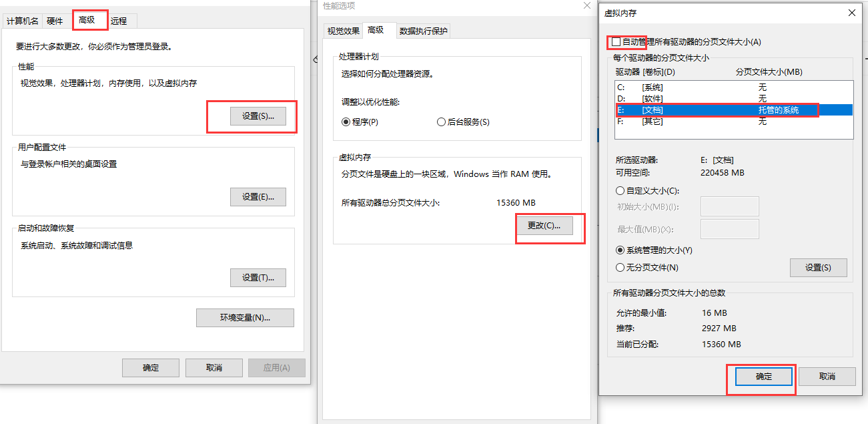The height and width of the screenshot is (424, 868).
Task: Click the 初始大小(MB) input box
Action: (730, 206)
